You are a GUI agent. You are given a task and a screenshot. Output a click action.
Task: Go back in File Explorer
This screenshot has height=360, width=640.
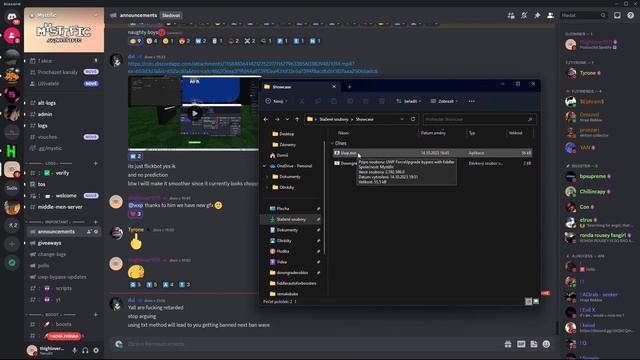coord(266,119)
